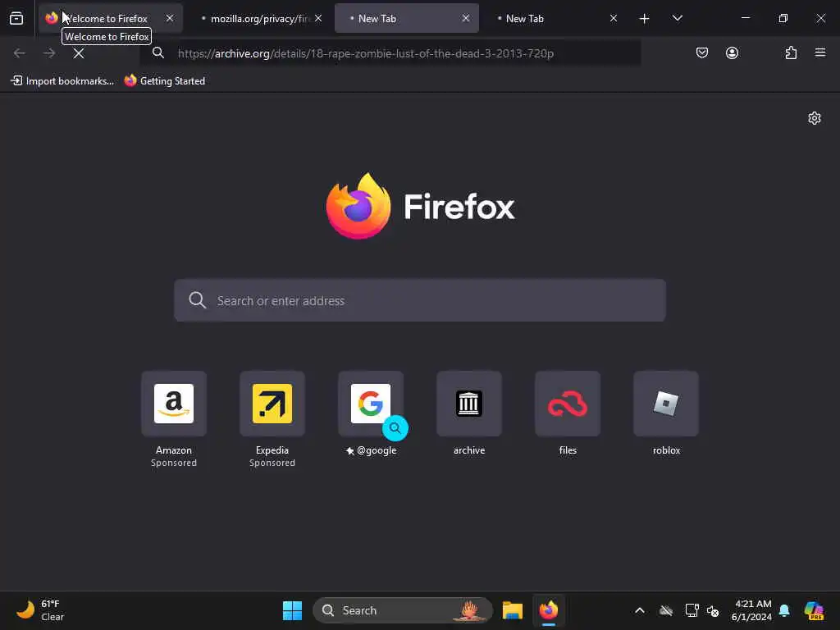Close the active New Tab tab
Image resolution: width=840 pixels, height=630 pixels.
466,18
